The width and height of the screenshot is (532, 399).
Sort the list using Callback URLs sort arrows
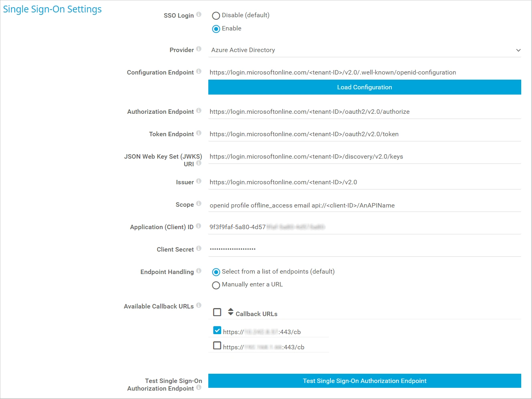[231, 312]
